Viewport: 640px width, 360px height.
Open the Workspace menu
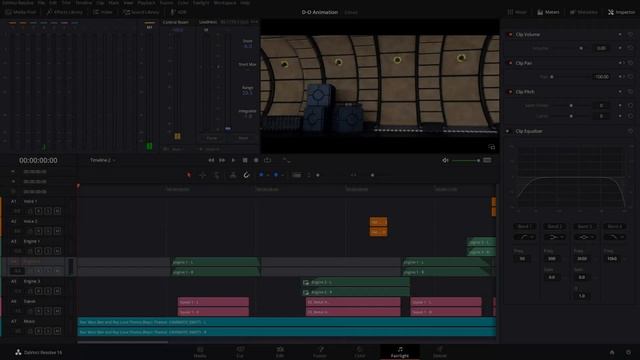pos(224,2)
